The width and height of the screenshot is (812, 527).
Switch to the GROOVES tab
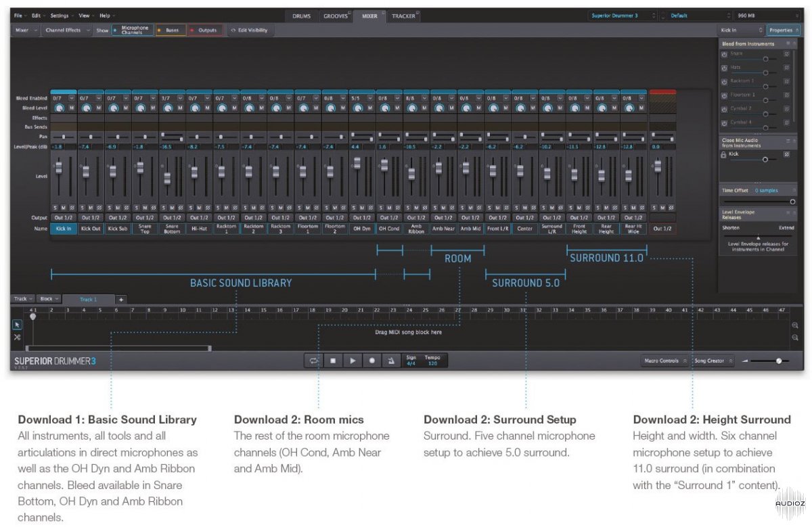click(x=336, y=16)
